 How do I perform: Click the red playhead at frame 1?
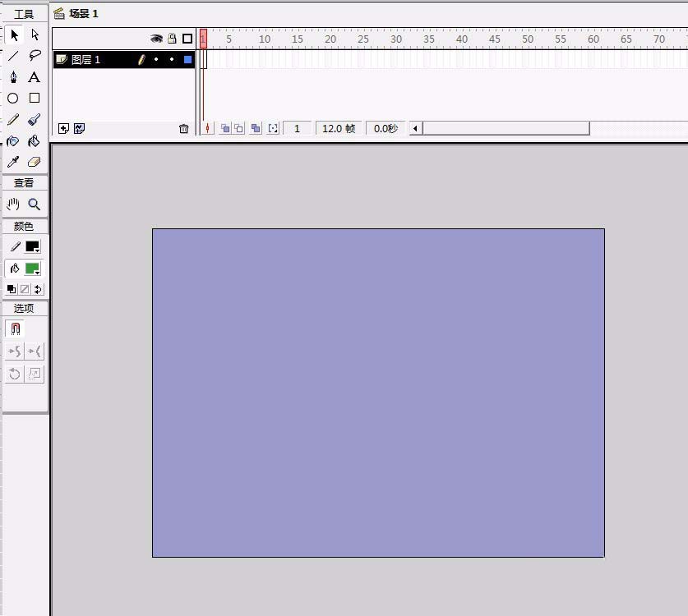coord(203,39)
